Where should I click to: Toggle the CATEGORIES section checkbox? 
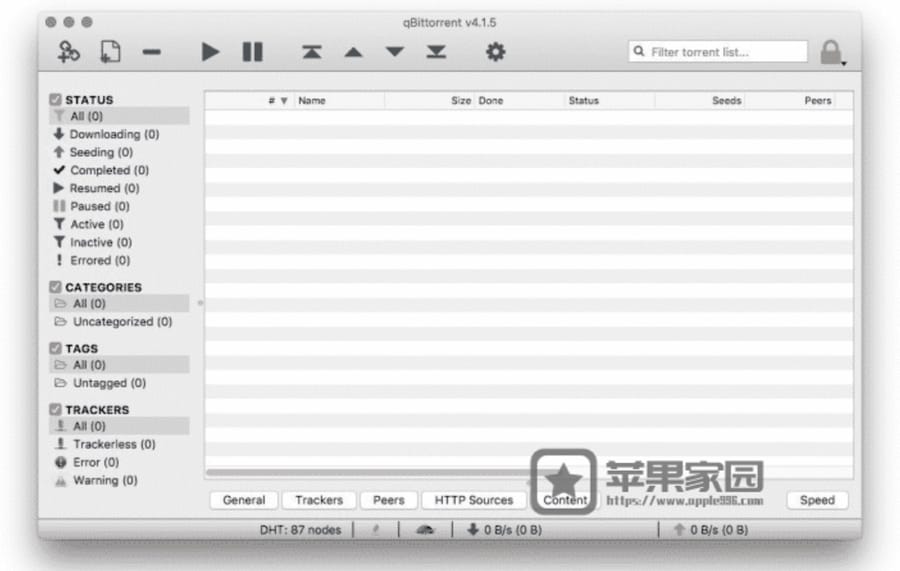point(55,287)
